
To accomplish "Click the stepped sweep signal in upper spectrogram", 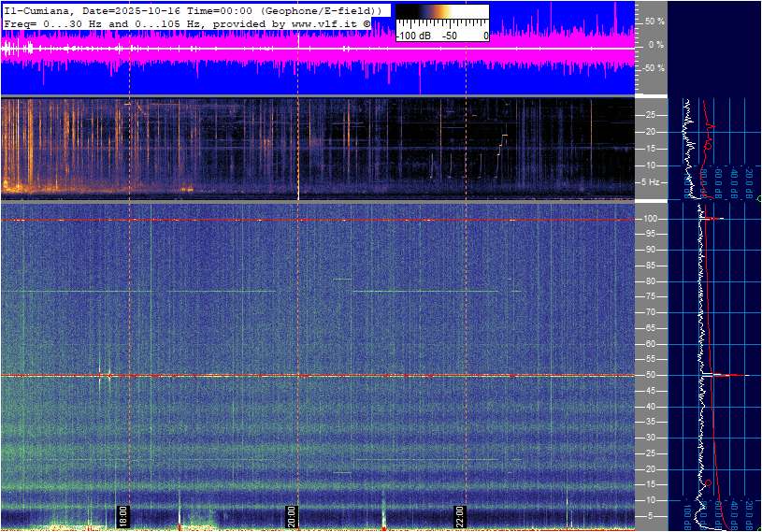I will pyautogui.click(x=501, y=150).
